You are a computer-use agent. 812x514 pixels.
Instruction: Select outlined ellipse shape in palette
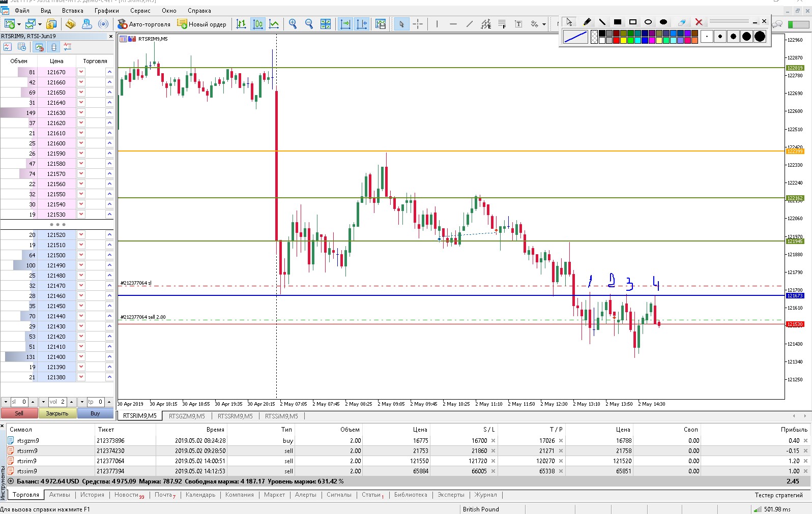coord(648,22)
